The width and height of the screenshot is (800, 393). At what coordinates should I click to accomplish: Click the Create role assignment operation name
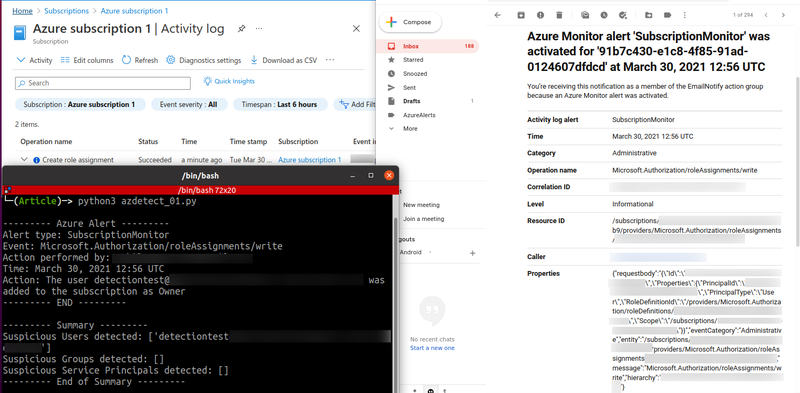pyautogui.click(x=78, y=160)
